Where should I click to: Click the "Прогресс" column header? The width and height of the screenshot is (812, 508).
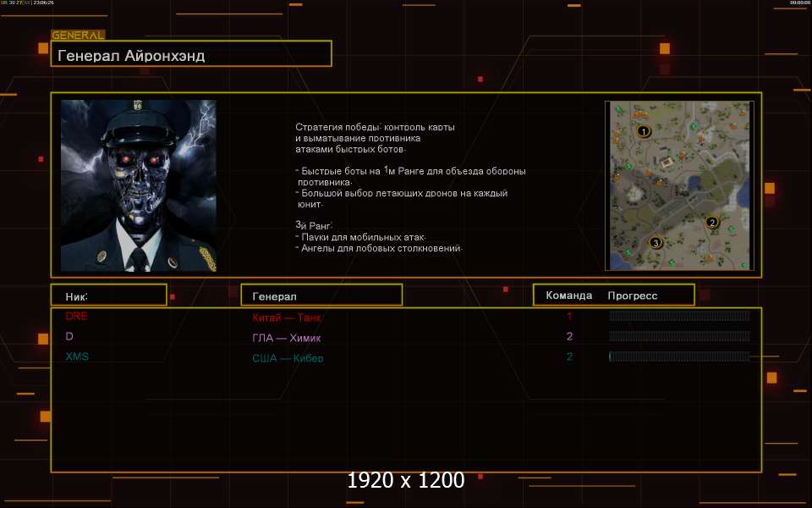pyautogui.click(x=633, y=296)
